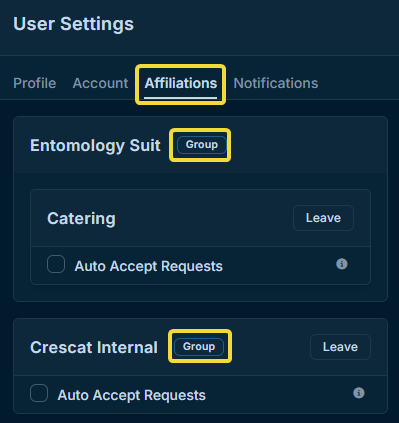Viewport: 399px width, 423px height.
Task: Tick Crescat Internal's Auto Accept Requests checkbox
Action: coord(39,393)
